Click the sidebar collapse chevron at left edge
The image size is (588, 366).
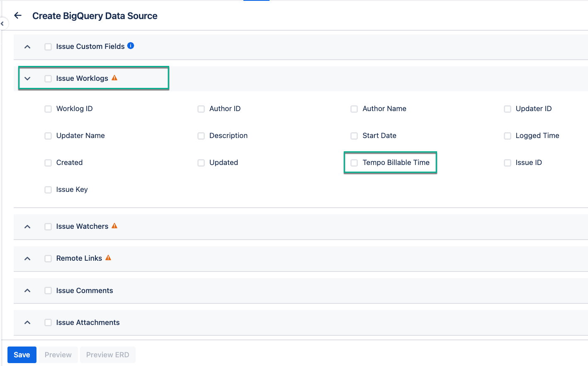[2, 24]
